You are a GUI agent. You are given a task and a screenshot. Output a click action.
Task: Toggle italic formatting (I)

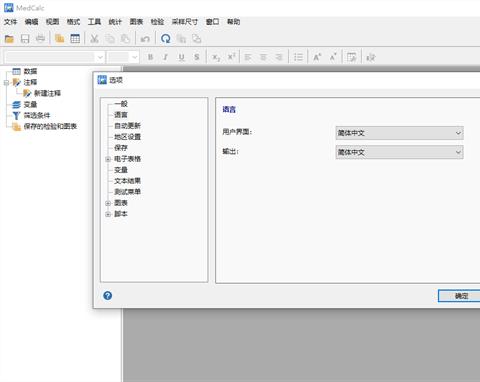click(165, 57)
